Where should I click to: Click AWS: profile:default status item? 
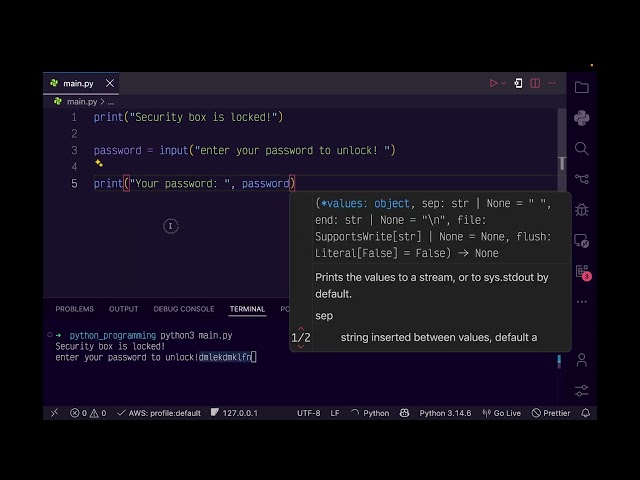click(x=159, y=413)
